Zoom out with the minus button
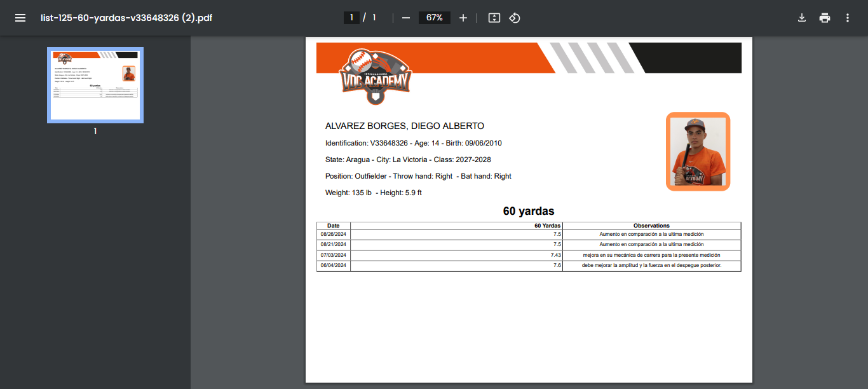This screenshot has width=868, height=389. pos(406,18)
